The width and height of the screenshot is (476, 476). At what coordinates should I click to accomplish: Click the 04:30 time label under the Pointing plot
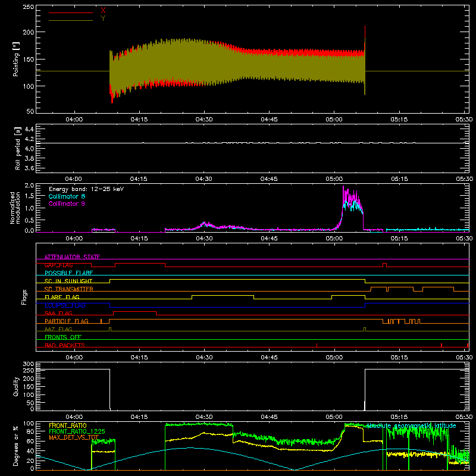(x=204, y=120)
